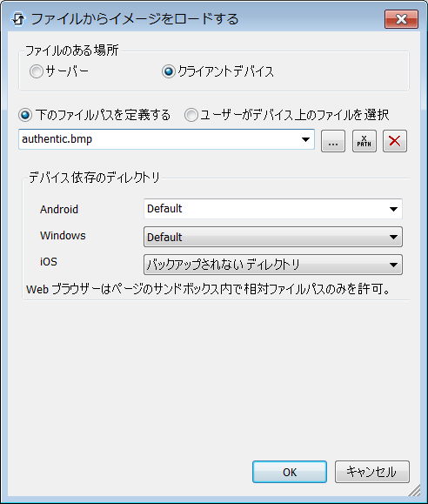Image resolution: width=428 pixels, height=504 pixels.
Task: Click the Web ブラウザー sandbox note text
Action: 208,289
